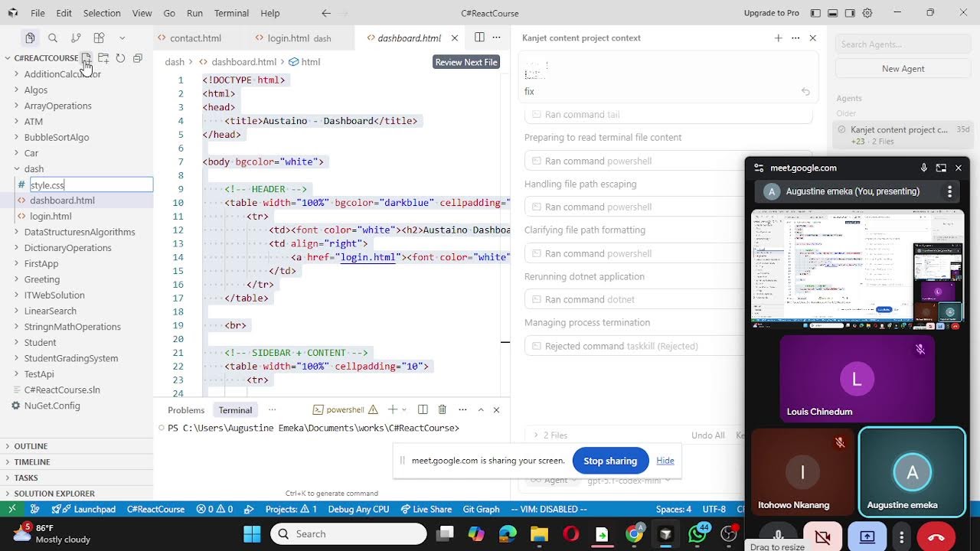980x551 pixels.
Task: Open the new terminal profile dropdown
Action: click(403, 409)
